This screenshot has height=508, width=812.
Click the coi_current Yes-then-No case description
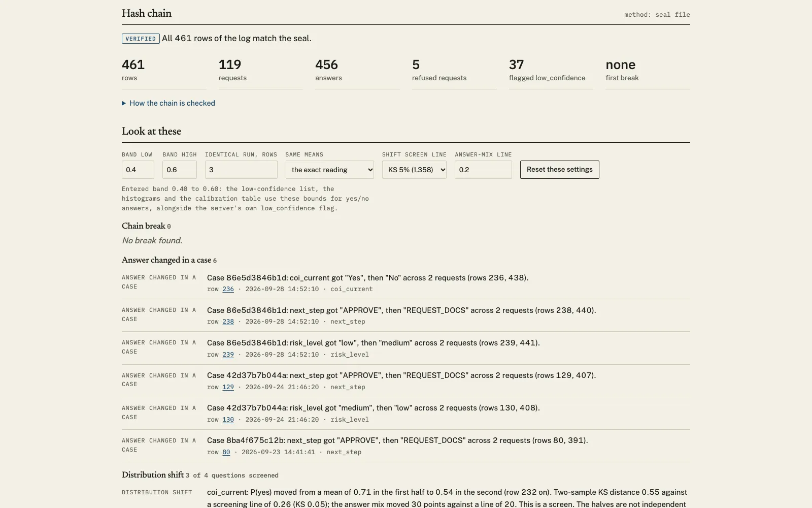(367, 278)
